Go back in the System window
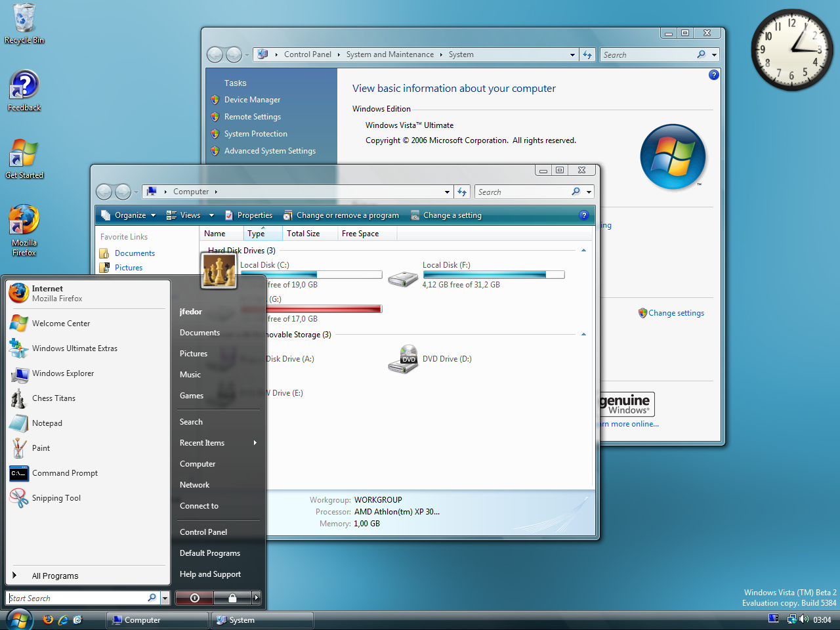Image resolution: width=840 pixels, height=630 pixels. click(215, 54)
